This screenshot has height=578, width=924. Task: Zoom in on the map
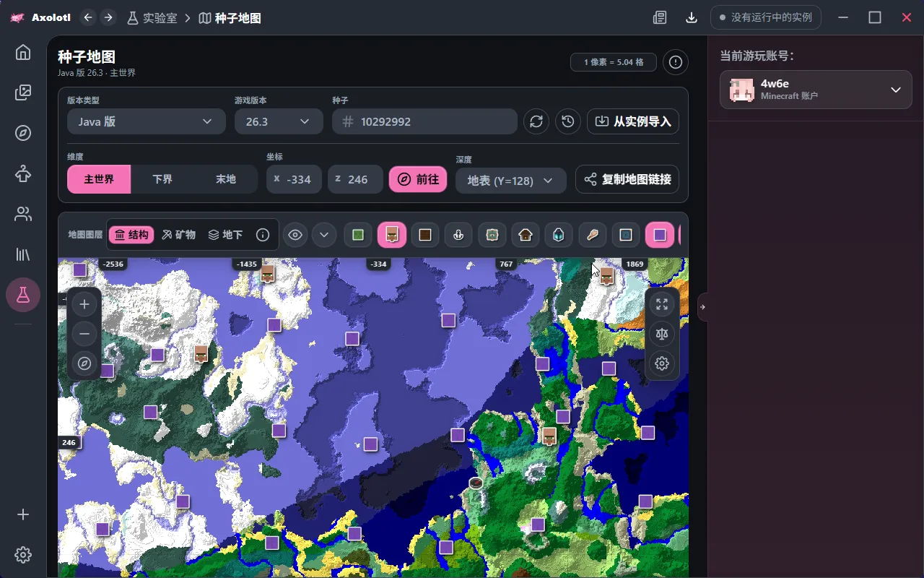84,304
